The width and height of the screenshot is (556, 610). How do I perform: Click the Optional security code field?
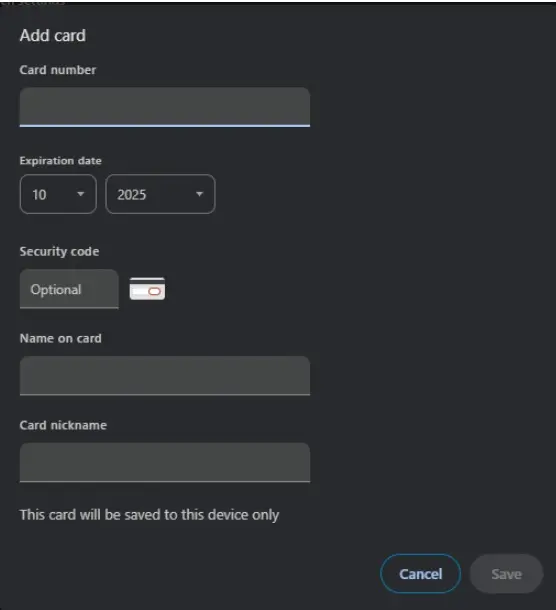coord(69,289)
